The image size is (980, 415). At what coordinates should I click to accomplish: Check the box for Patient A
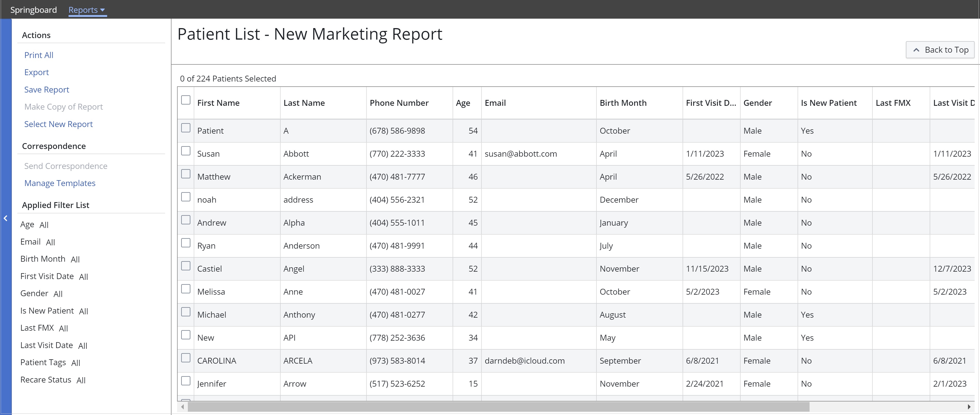click(186, 128)
